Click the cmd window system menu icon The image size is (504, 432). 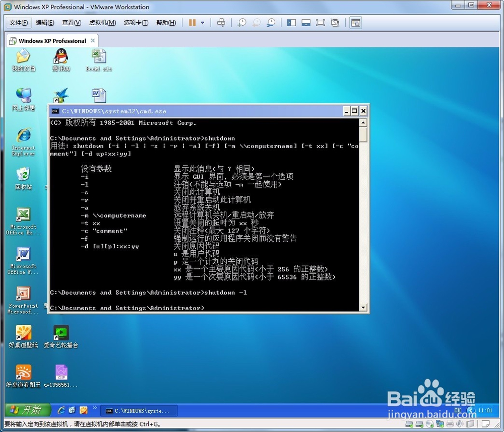click(x=55, y=111)
